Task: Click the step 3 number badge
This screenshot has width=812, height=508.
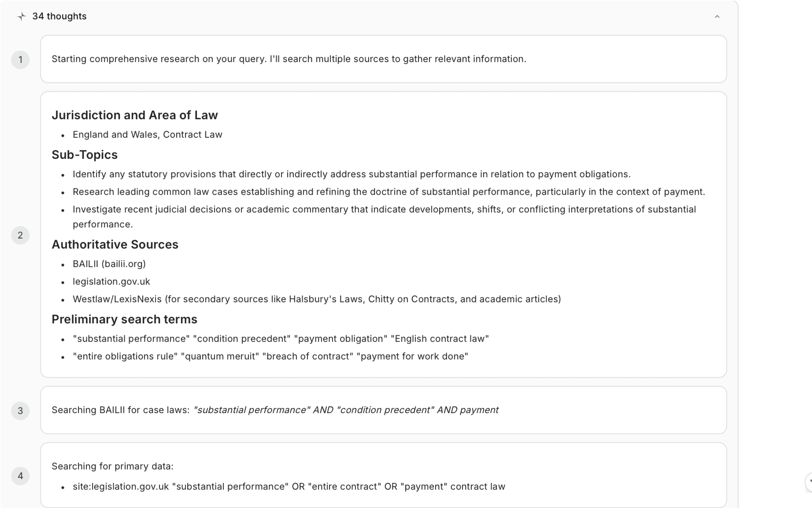Action: [21, 411]
